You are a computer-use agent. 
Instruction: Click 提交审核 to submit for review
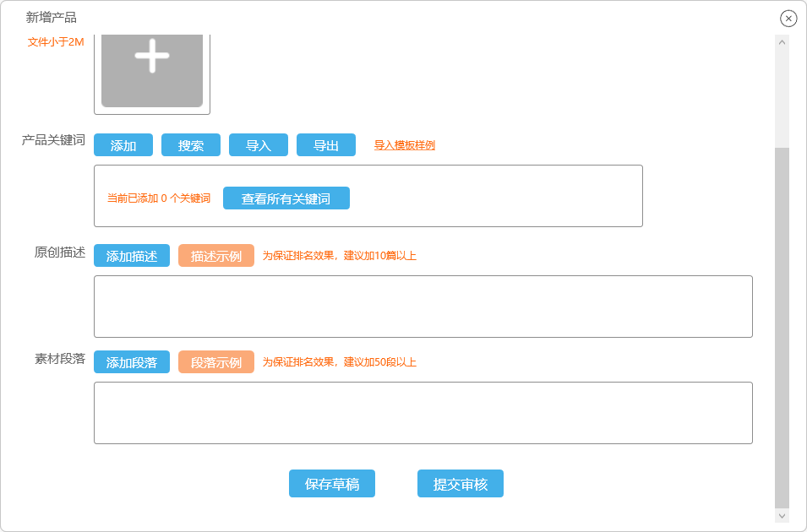[460, 484]
